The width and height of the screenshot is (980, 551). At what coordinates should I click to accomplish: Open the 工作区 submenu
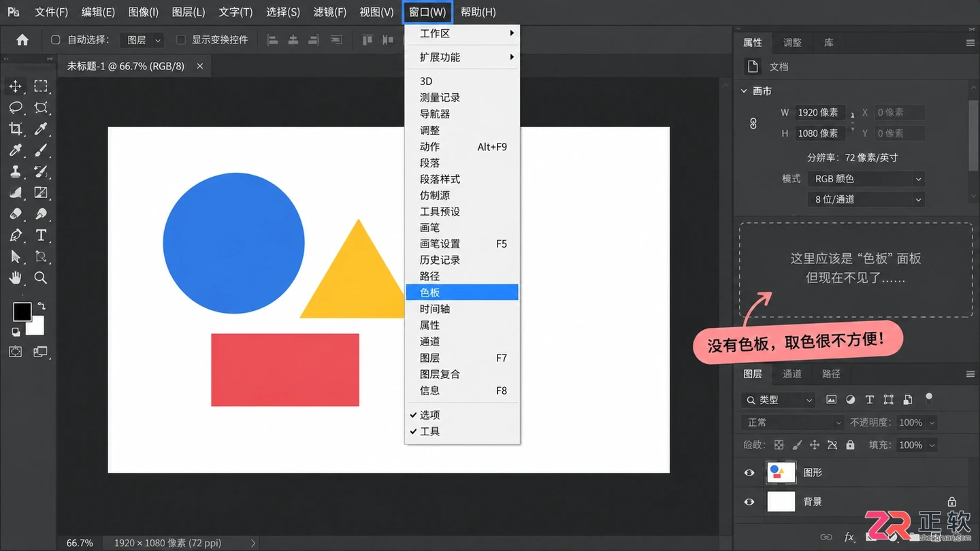pos(462,33)
